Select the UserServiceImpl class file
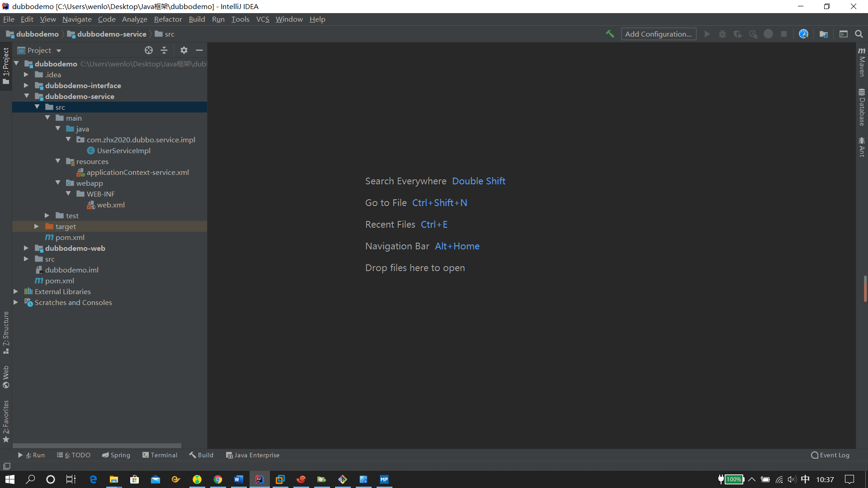Viewport: 868px width, 488px height. pyautogui.click(x=123, y=150)
